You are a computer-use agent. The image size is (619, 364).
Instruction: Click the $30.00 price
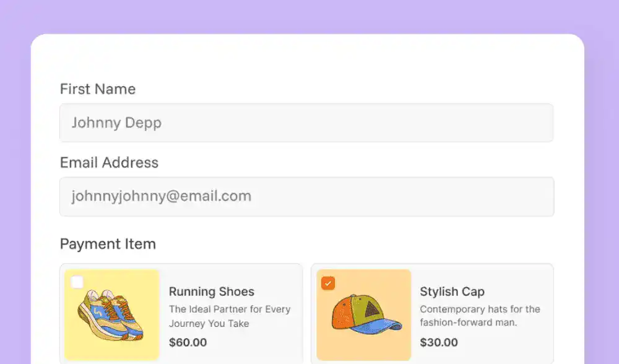(439, 342)
